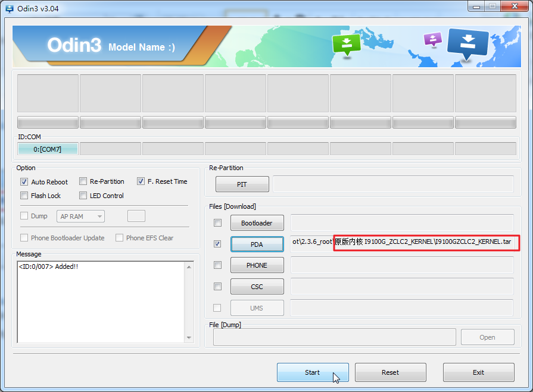Minimize the Odin3 window

[476, 6]
